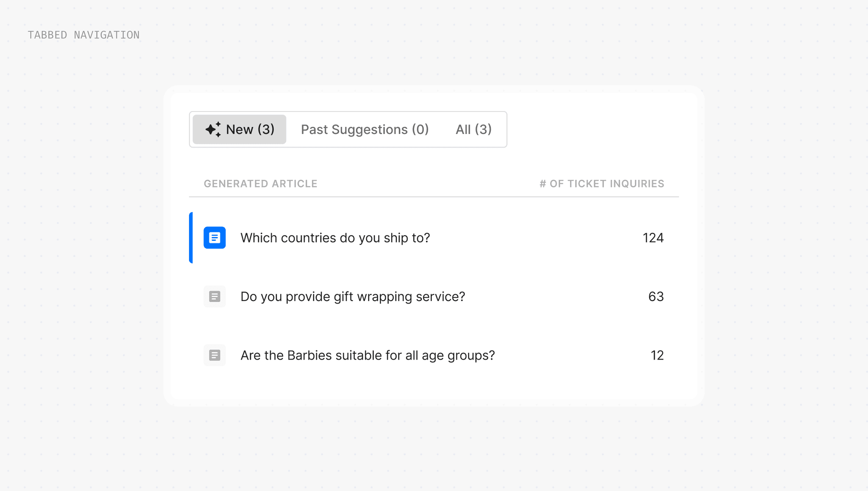The width and height of the screenshot is (868, 491).
Task: Click the 124 ticket inquiries count
Action: [x=653, y=238]
